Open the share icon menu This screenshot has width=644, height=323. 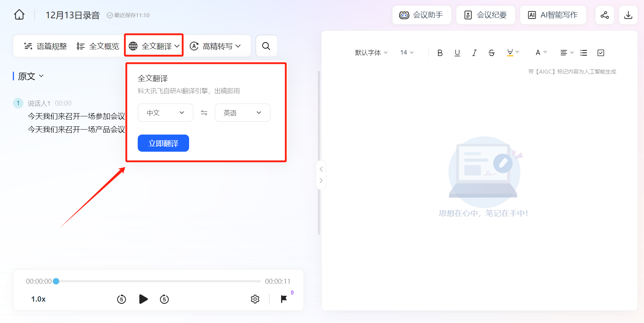pos(604,15)
